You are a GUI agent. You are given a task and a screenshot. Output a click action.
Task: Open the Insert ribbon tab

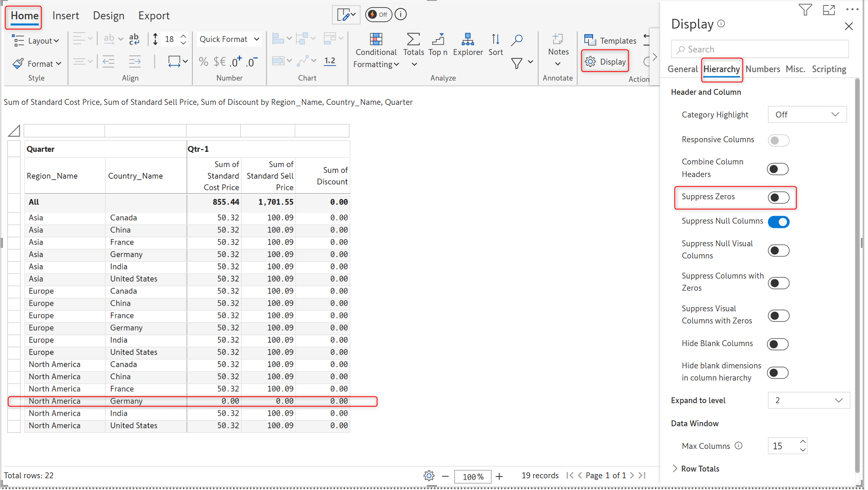[65, 16]
